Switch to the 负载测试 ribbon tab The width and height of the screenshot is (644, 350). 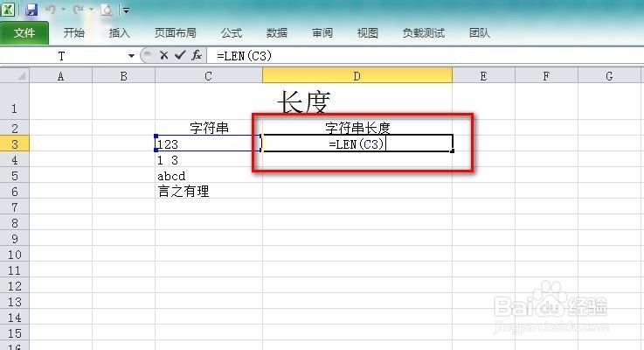coord(424,33)
